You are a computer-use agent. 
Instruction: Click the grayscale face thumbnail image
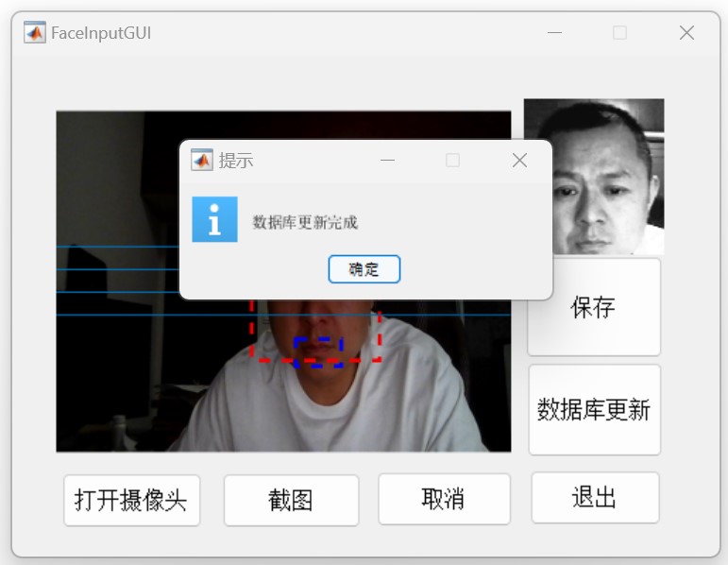click(x=594, y=177)
